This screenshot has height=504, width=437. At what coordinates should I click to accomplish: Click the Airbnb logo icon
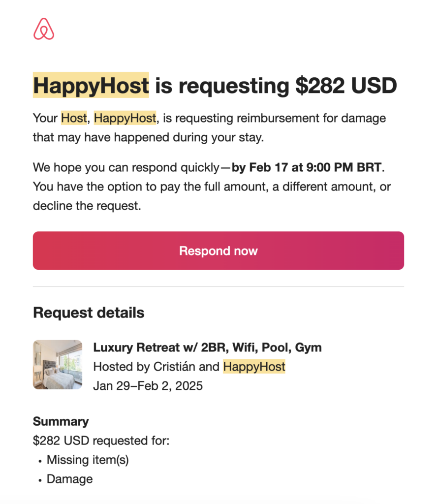44,29
